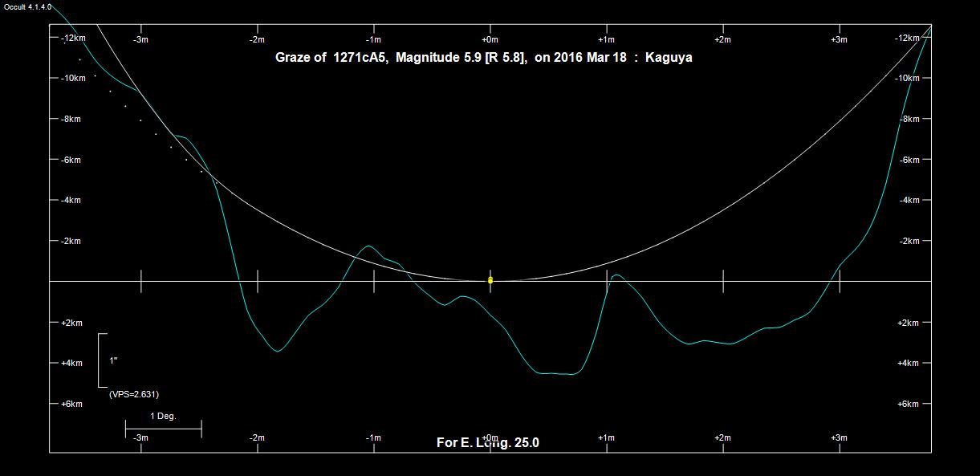Click the +6km label on right axis
Viewport: 980px width, 476px height.
908,404
